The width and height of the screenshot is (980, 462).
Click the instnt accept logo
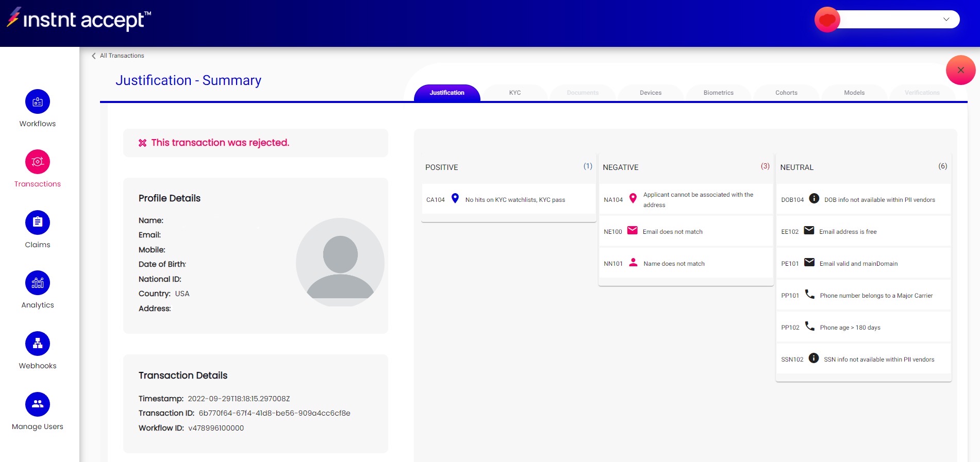pos(78,19)
